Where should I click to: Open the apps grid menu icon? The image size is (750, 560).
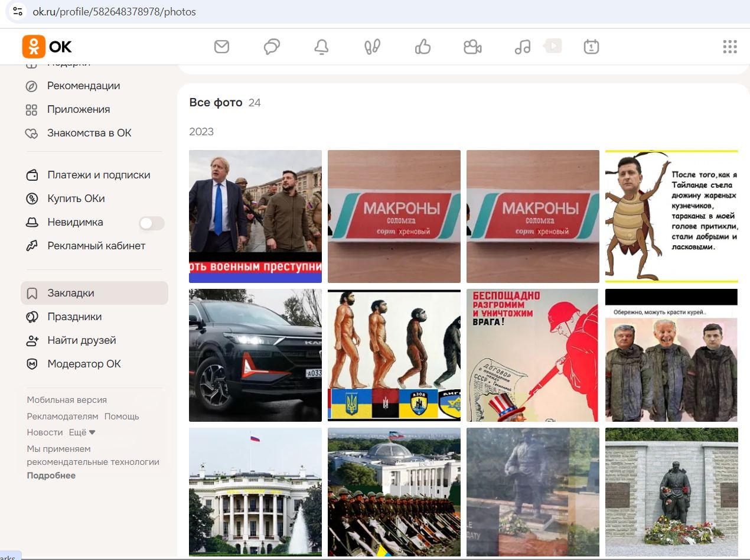click(x=730, y=47)
